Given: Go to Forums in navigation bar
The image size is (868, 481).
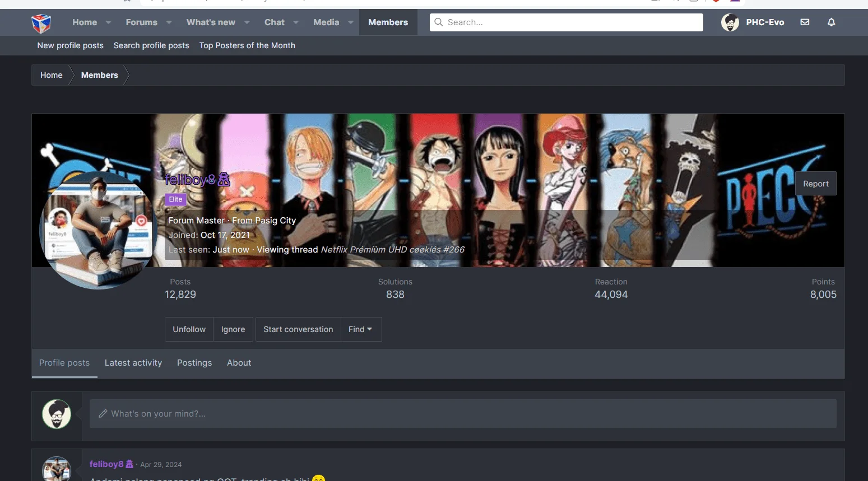Looking at the screenshot, I should [x=142, y=22].
